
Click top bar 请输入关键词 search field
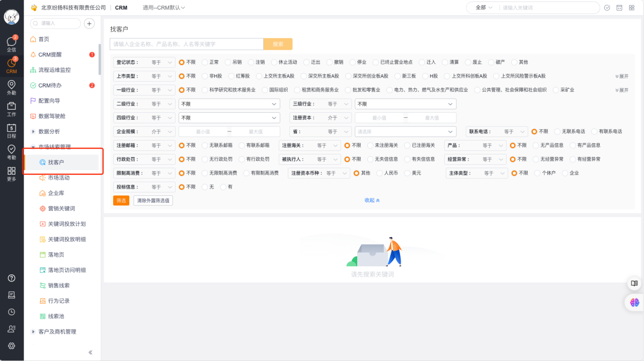pyautogui.click(x=549, y=8)
